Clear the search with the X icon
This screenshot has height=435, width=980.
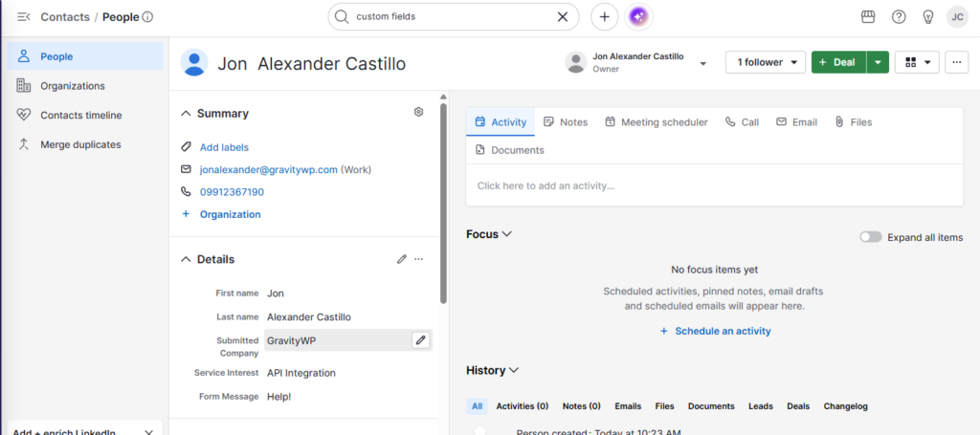(x=563, y=17)
